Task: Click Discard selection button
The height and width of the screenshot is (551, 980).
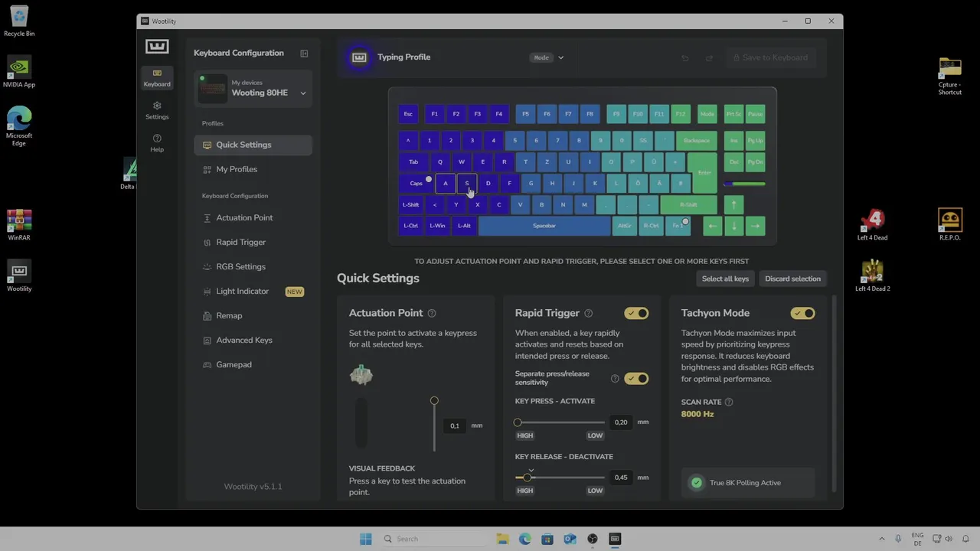Action: click(x=792, y=279)
